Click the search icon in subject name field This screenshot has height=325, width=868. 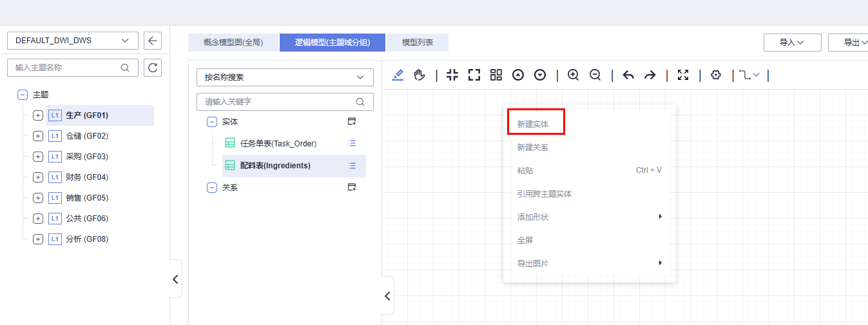coord(125,67)
